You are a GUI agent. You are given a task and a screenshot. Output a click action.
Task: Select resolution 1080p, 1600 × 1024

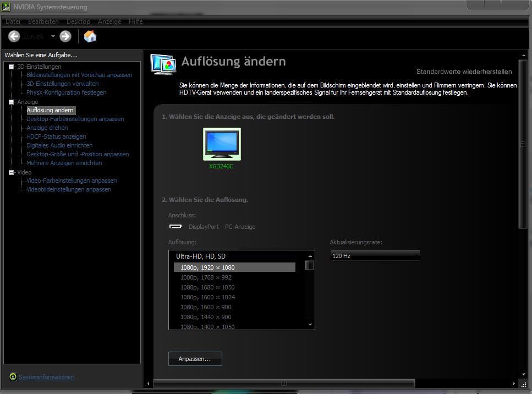point(234,297)
